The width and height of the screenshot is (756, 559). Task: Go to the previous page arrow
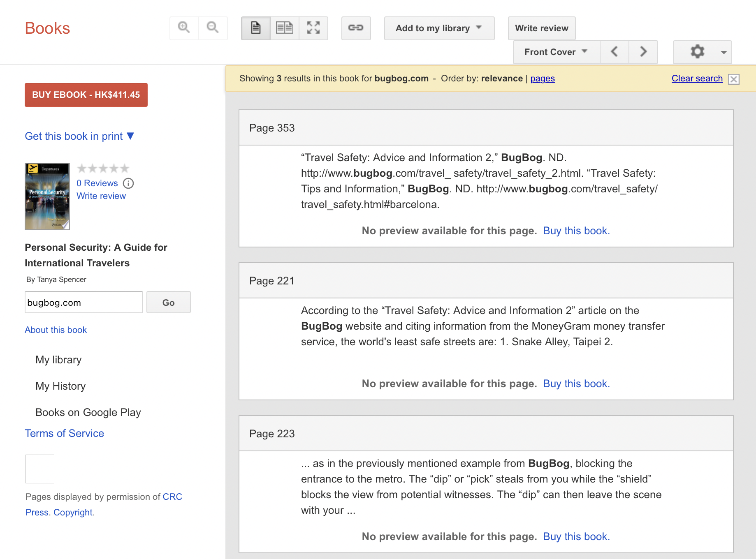coord(615,52)
